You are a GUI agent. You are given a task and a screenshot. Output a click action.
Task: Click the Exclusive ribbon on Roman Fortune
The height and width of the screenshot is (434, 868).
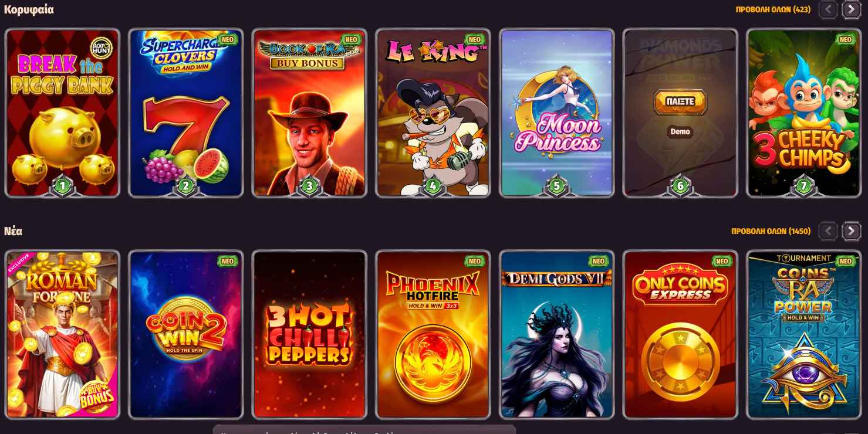19,263
